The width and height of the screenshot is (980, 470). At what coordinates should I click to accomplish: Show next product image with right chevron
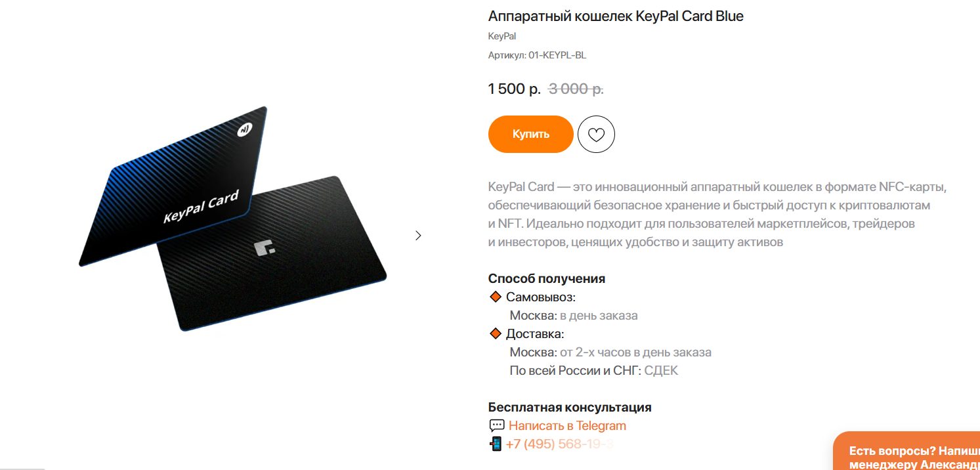click(x=418, y=235)
